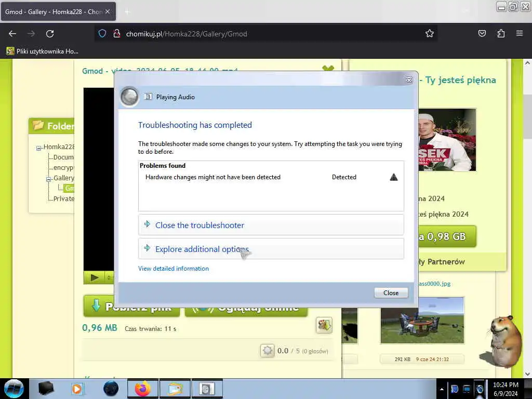Image resolution: width=532 pixels, height=399 pixels.
Task: Click Close the troubleshooter option
Action: [x=271, y=225]
